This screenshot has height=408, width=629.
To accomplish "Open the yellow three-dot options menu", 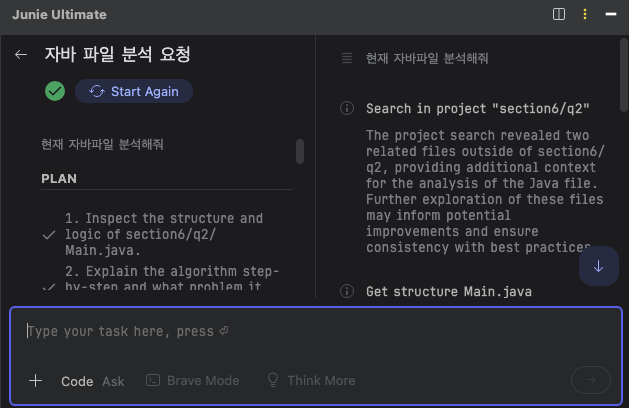I will (585, 14).
